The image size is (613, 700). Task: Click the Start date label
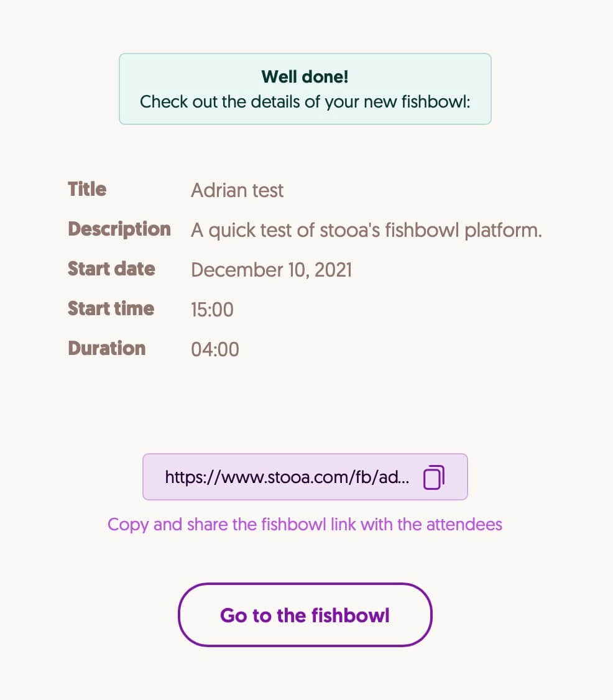(112, 269)
